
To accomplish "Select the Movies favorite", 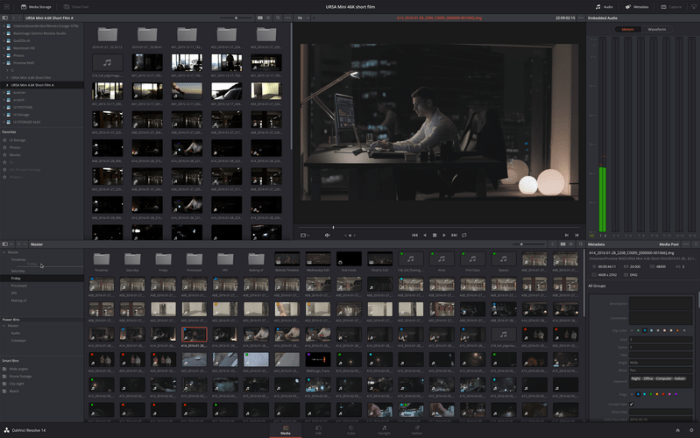I will click(x=15, y=154).
